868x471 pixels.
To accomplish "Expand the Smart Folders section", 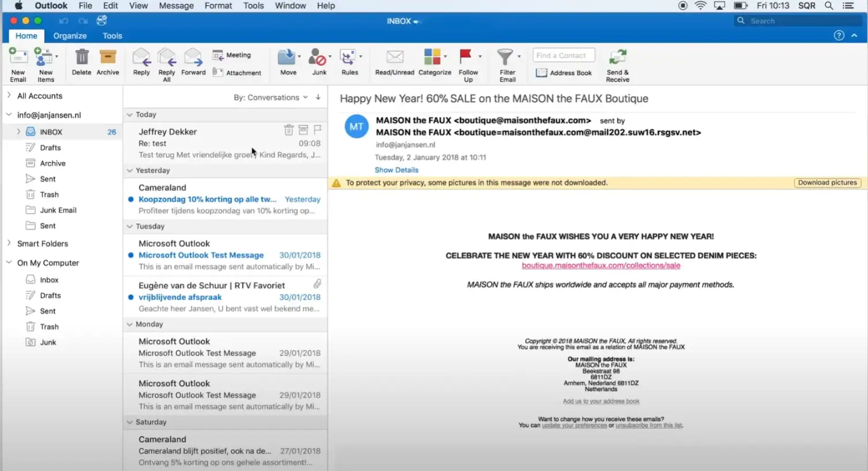I will pyautogui.click(x=9, y=244).
